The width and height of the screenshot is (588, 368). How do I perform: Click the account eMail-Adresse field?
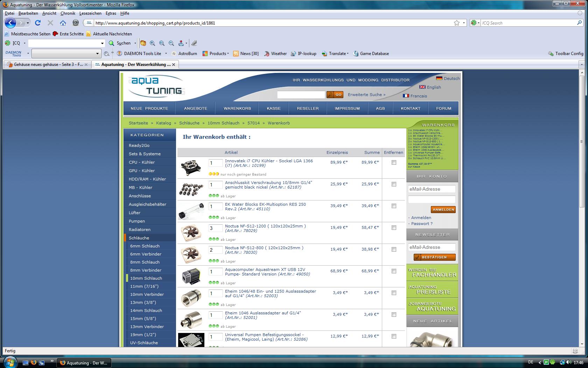point(432,189)
